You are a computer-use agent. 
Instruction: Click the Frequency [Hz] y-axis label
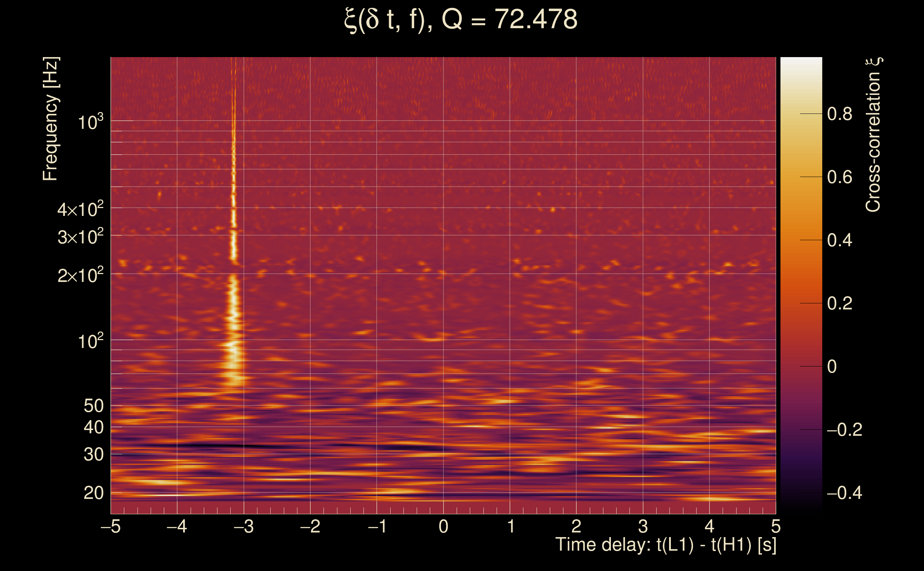pyautogui.click(x=51, y=119)
